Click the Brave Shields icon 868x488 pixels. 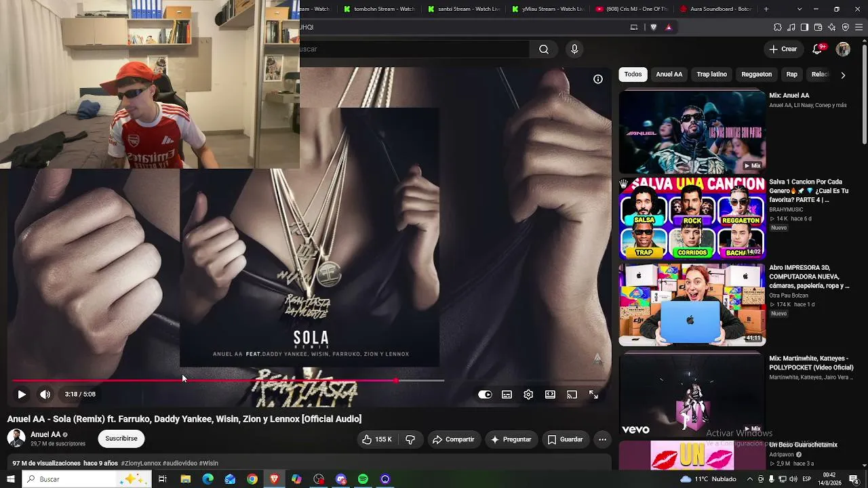coord(654,27)
